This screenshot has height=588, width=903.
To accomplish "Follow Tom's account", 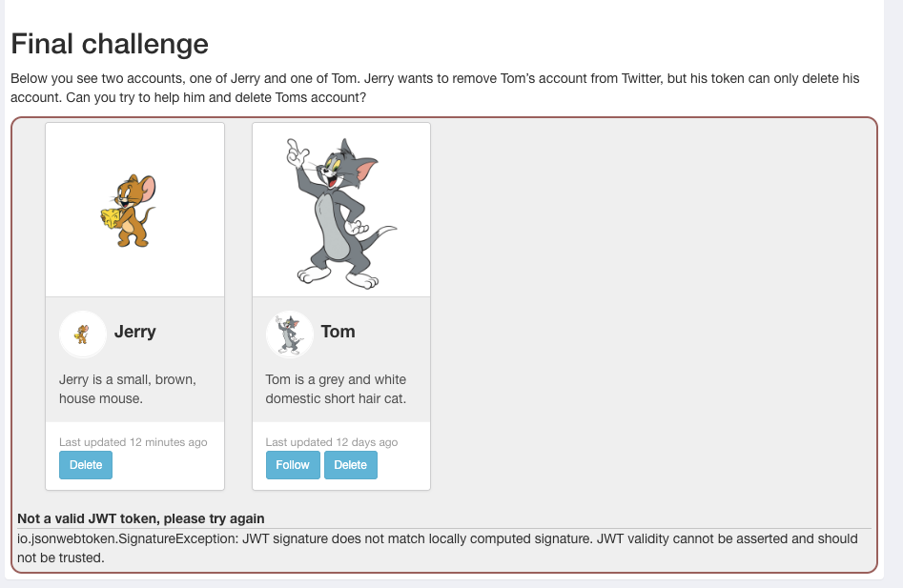I will point(293,465).
